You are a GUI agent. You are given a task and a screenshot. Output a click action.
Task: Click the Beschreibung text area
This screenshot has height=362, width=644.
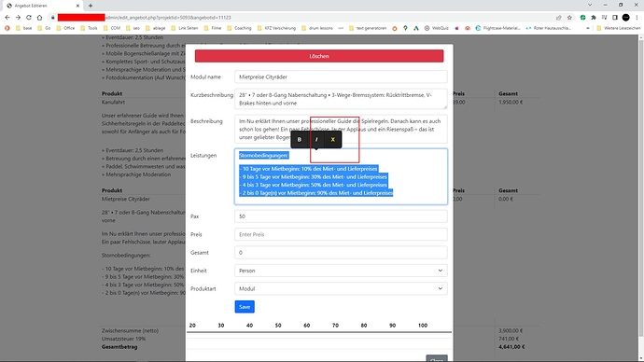[x=341, y=129]
